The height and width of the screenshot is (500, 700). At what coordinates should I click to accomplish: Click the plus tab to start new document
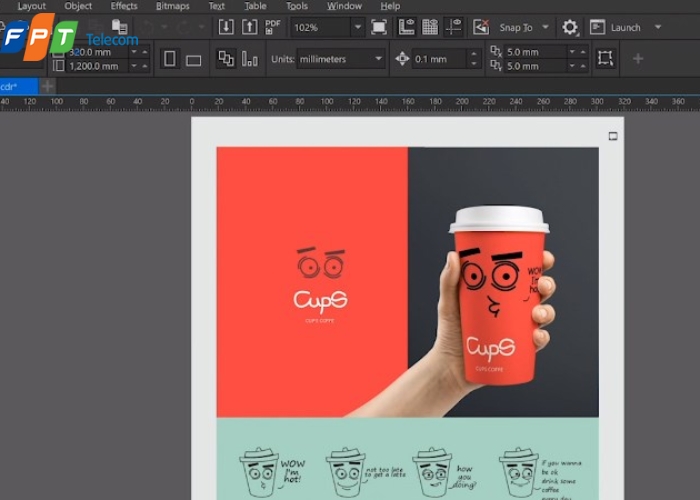(47, 86)
